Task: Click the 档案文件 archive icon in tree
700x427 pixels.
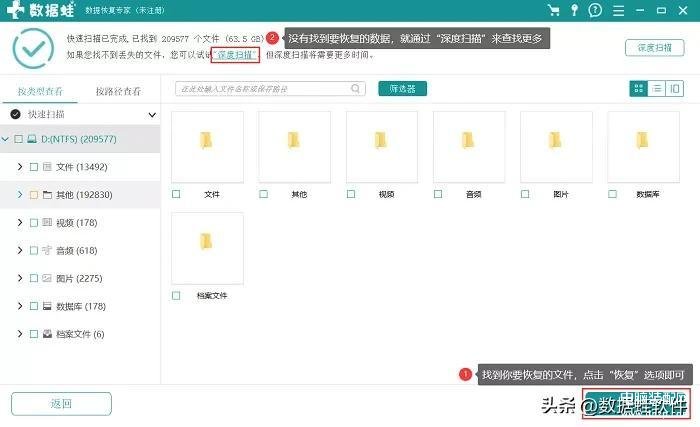Action: pos(47,334)
